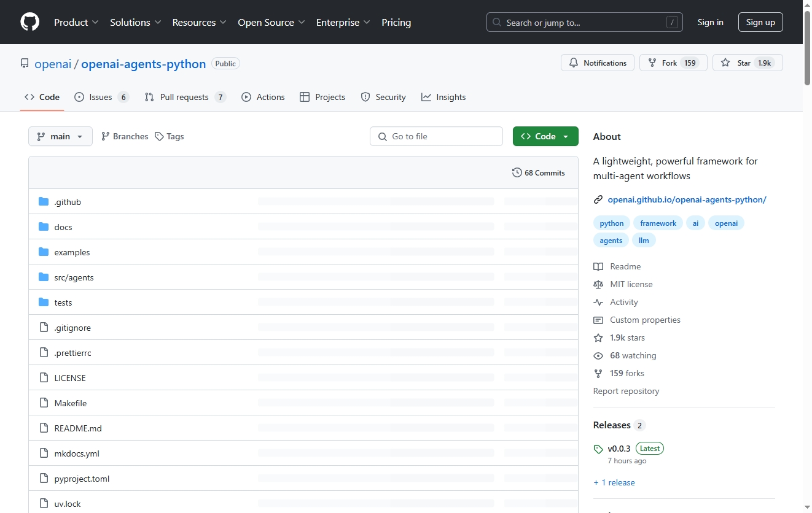Screen dimensions: 812x513
Task: Click the tag icon beside v0.0.3
Action: (598, 449)
